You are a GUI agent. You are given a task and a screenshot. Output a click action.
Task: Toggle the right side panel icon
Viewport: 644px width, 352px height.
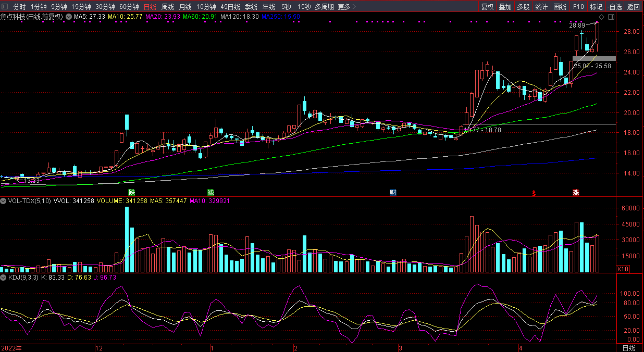(x=611, y=17)
